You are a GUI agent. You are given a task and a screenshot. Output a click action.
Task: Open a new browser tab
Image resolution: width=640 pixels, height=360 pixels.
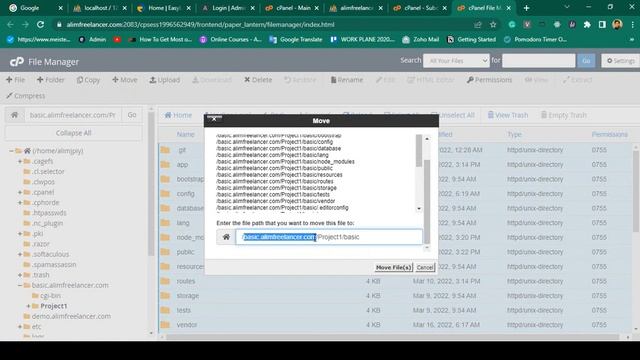pos(527,8)
